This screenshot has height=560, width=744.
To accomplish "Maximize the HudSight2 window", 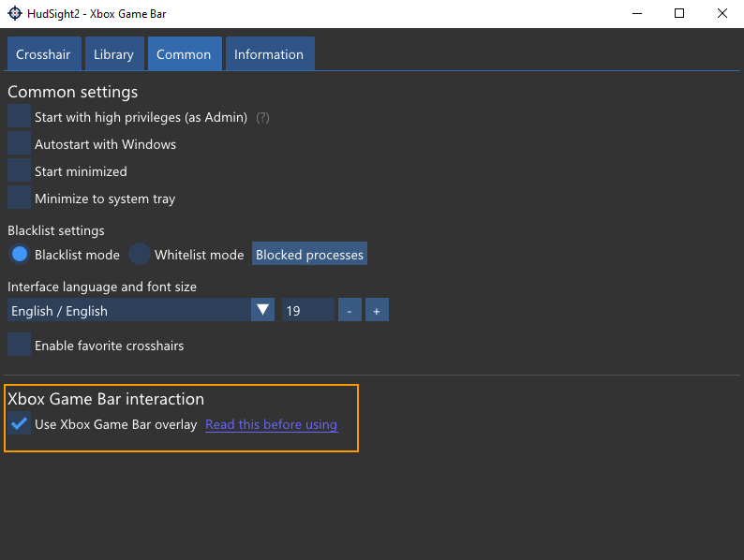I will coord(679,13).
